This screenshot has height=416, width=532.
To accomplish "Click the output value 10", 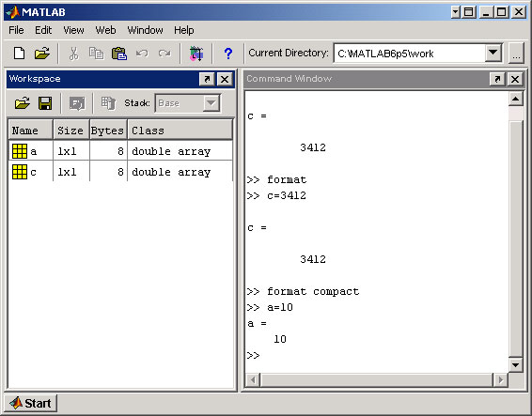I will 280,339.
